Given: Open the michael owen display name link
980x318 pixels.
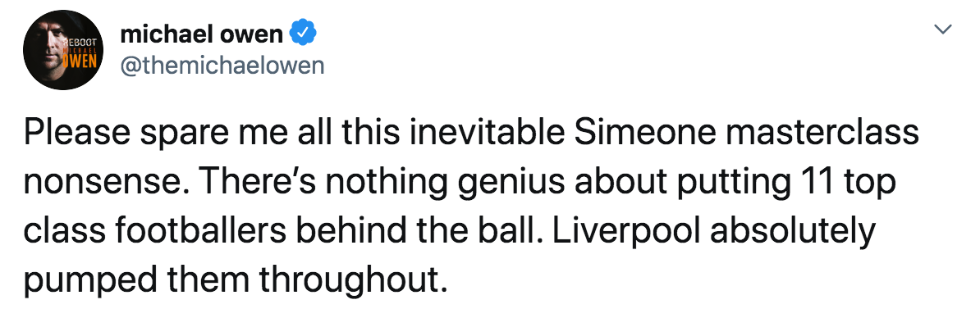Looking at the screenshot, I should [x=201, y=34].
